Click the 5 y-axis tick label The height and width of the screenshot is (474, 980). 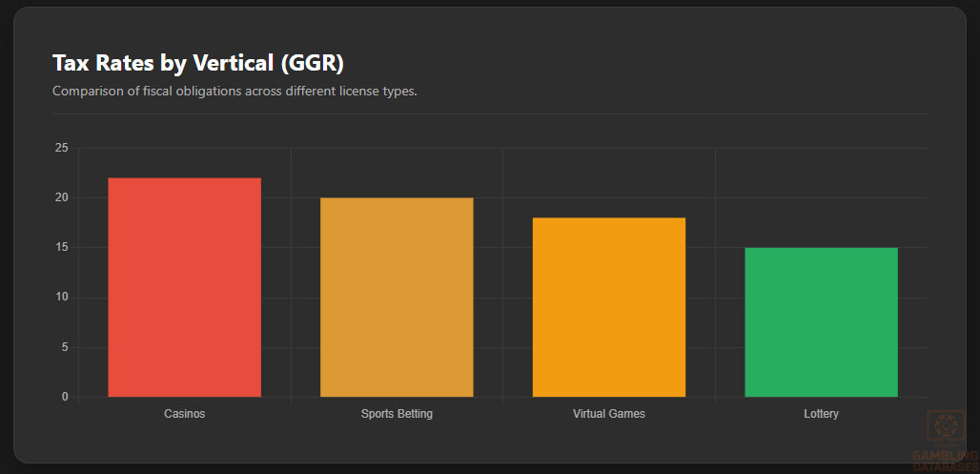click(x=65, y=347)
